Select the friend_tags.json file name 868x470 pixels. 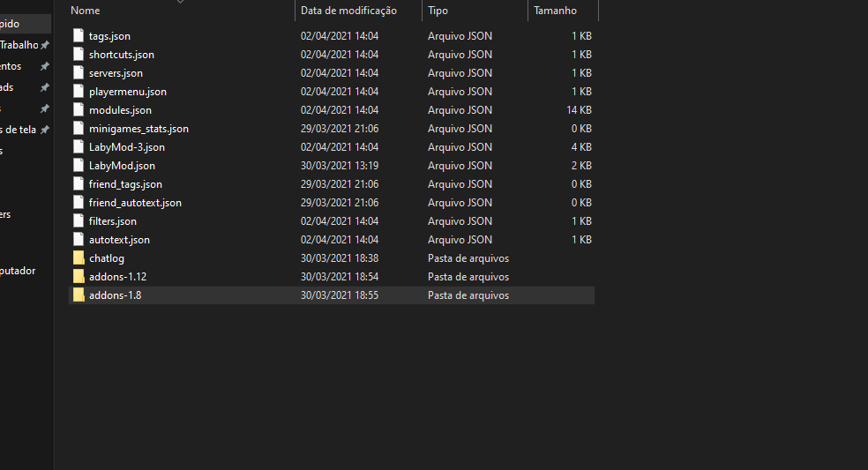pyautogui.click(x=125, y=184)
